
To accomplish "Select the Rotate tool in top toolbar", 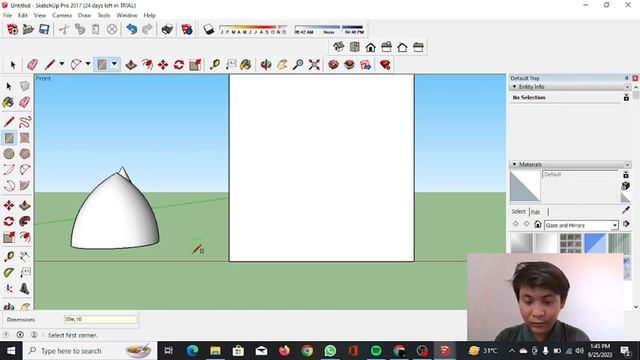I will [179, 64].
